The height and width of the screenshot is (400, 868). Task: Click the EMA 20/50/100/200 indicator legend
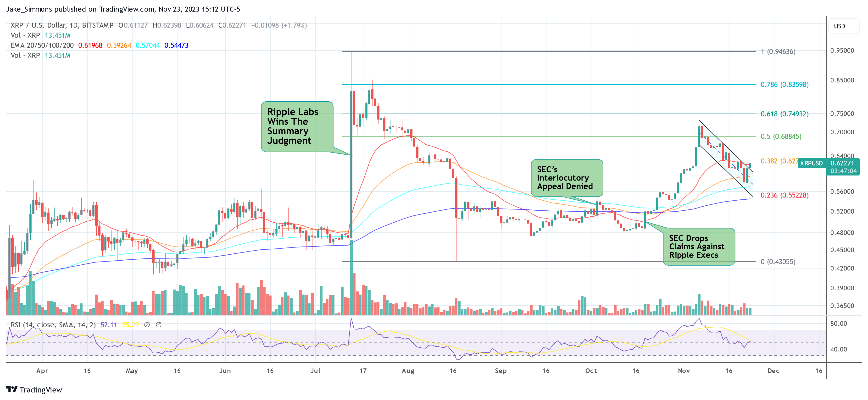(42, 45)
